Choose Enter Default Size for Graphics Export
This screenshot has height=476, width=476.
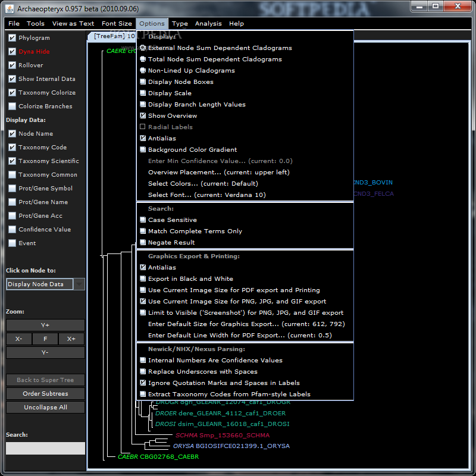(x=245, y=324)
